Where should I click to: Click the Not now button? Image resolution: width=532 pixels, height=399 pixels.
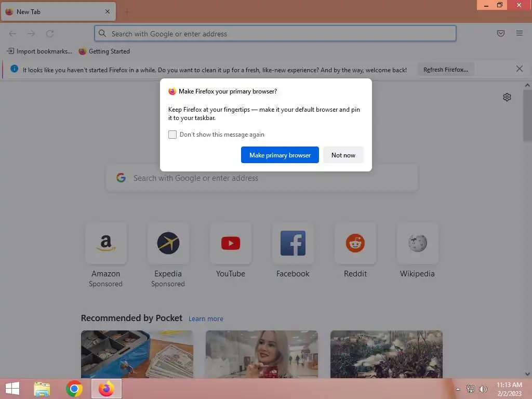pos(343,155)
